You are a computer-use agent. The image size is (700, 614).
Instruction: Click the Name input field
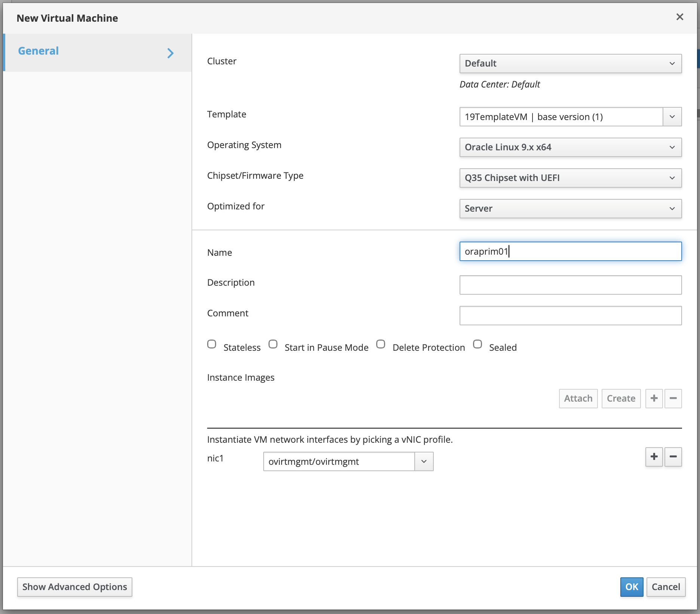click(x=570, y=251)
